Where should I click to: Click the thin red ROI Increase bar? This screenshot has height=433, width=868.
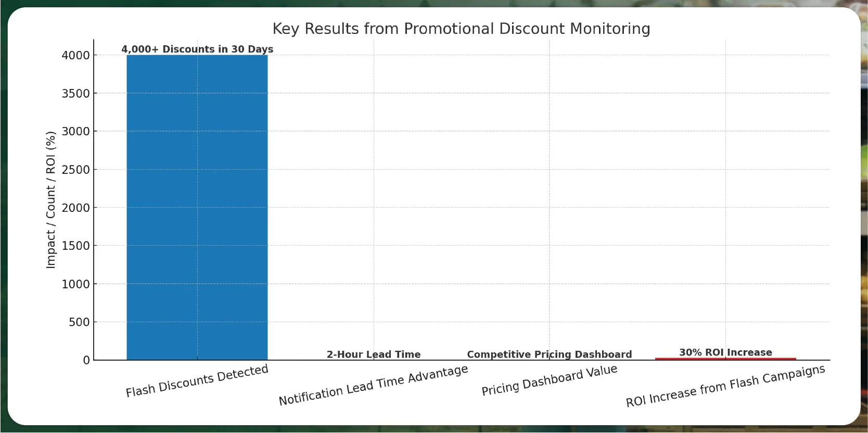pyautogui.click(x=725, y=359)
